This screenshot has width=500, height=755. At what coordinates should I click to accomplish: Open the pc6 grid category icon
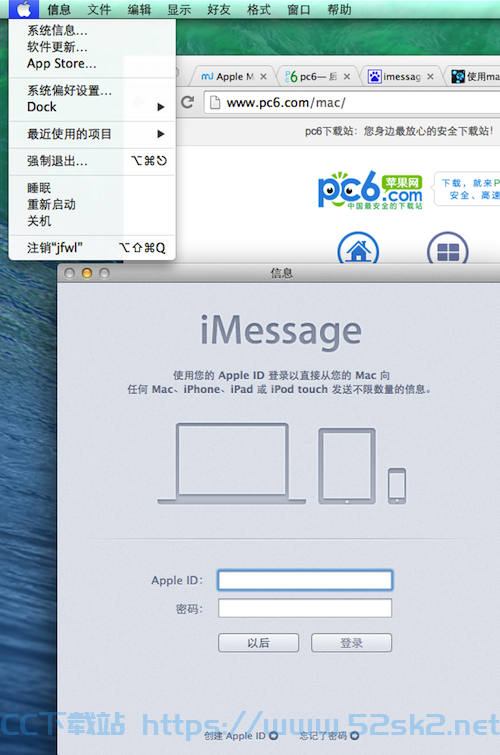pos(447,249)
